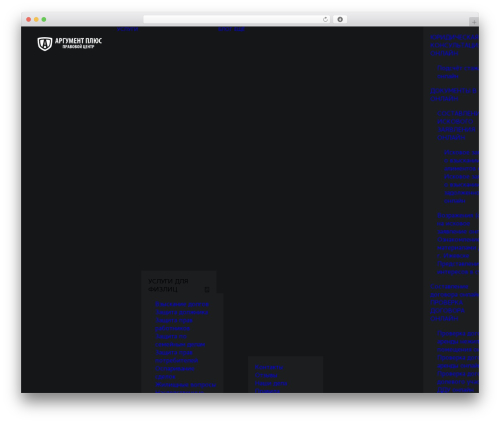
Task: Reload the page using the refresh icon
Action: (x=325, y=20)
